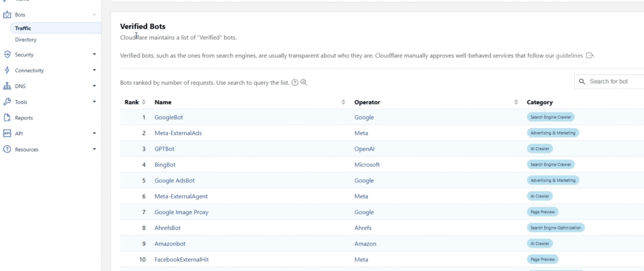Click the help icon beside ranking description
This screenshot has height=271, width=644.
click(x=295, y=82)
